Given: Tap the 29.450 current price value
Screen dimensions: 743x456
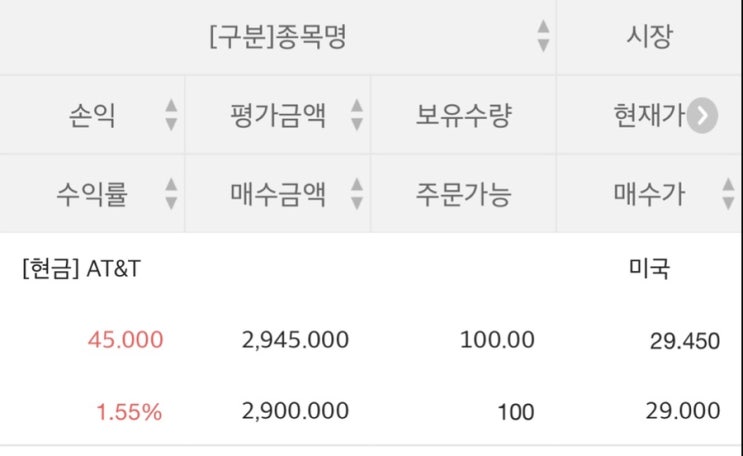Looking at the screenshot, I should [x=685, y=341].
